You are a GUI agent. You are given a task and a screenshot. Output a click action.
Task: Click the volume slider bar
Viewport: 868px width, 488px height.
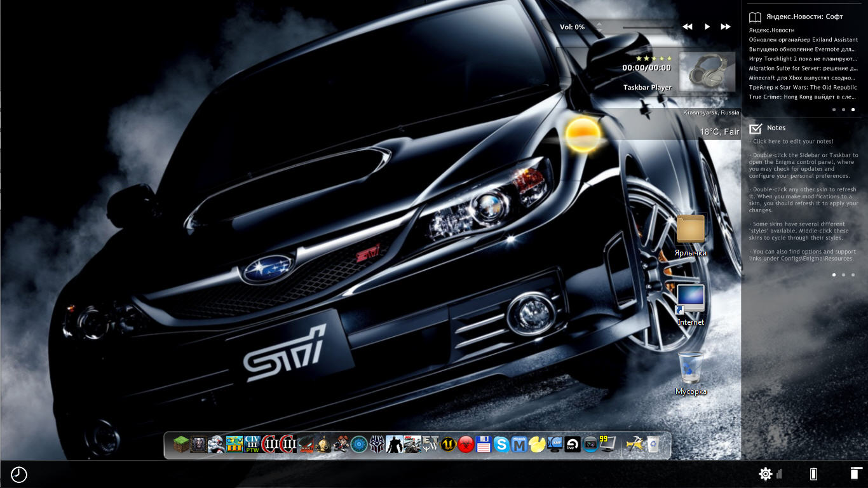[x=648, y=27]
